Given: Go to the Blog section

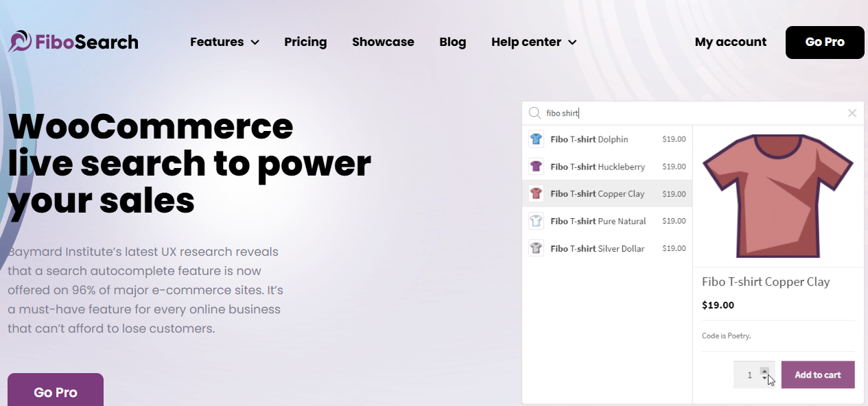Looking at the screenshot, I should point(452,42).
